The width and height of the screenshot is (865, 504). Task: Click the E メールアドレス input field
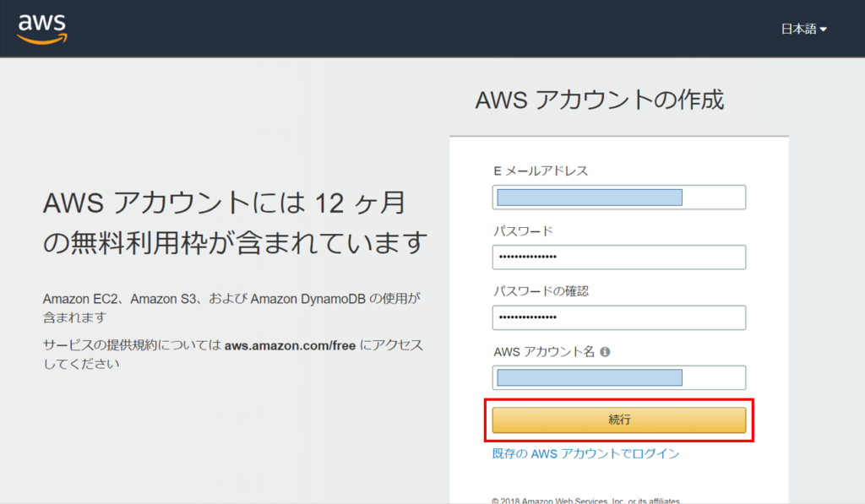[x=618, y=198]
